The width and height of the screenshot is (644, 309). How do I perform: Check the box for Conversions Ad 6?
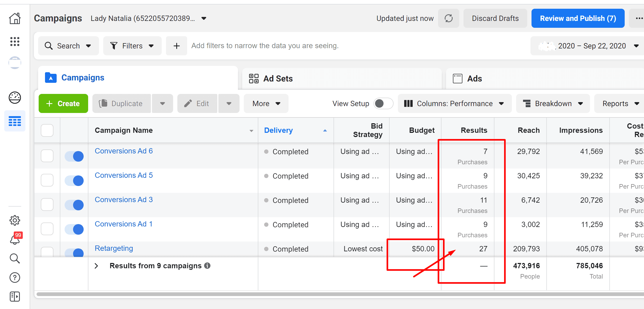(47, 156)
